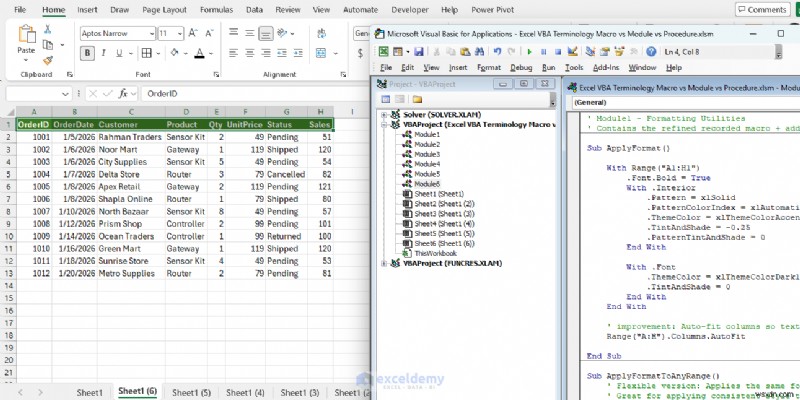800x400 pixels.
Task: Select Module1 in the Project tree
Action: click(427, 134)
